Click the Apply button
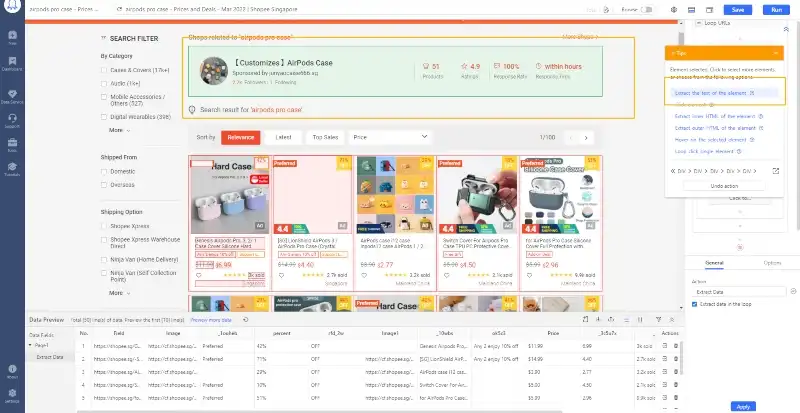Image resolution: width=800 pixels, height=413 pixels. tap(743, 407)
